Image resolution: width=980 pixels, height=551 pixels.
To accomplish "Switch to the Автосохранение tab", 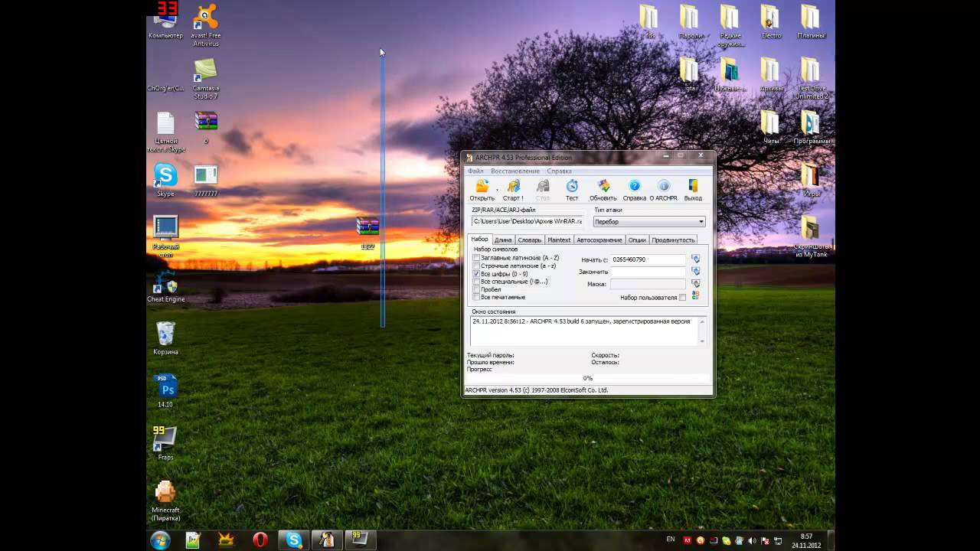I will coord(599,240).
